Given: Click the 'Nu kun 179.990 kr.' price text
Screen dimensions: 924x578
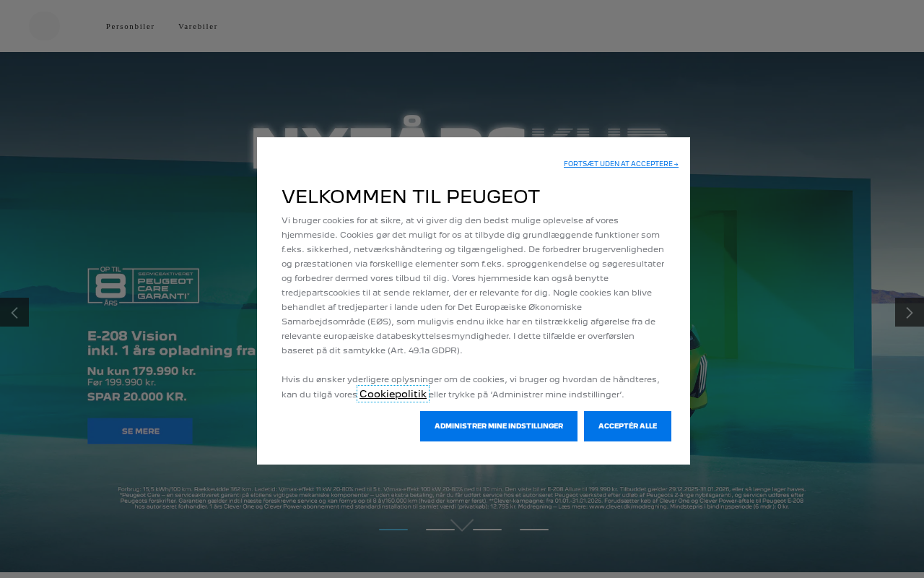Looking at the screenshot, I should point(141,371).
